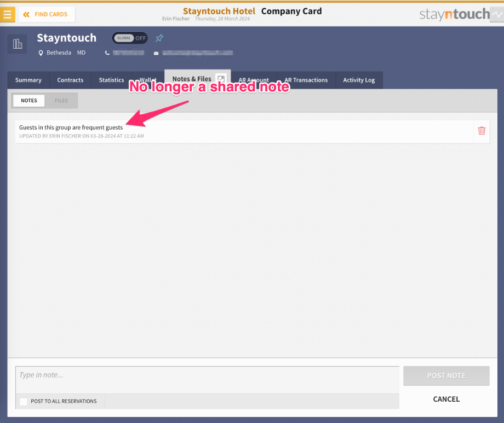Click the blurred email address field
504x423 pixels.
click(x=197, y=53)
